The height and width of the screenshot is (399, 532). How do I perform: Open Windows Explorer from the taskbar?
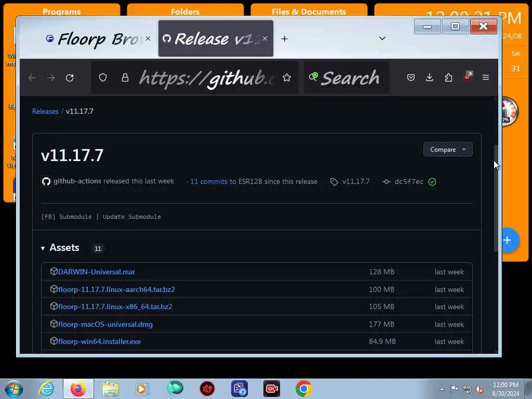[x=111, y=390]
